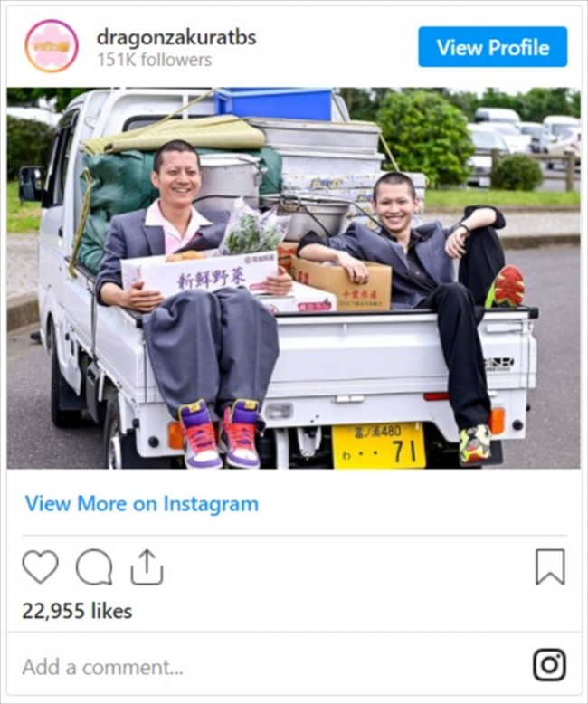Open comments via the speech bubble icon
588x704 pixels.
point(94,567)
